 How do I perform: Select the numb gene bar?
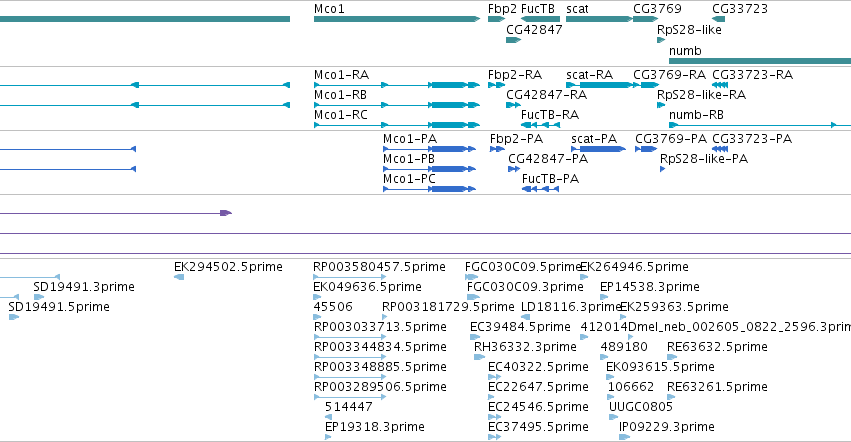[x=760, y=61]
